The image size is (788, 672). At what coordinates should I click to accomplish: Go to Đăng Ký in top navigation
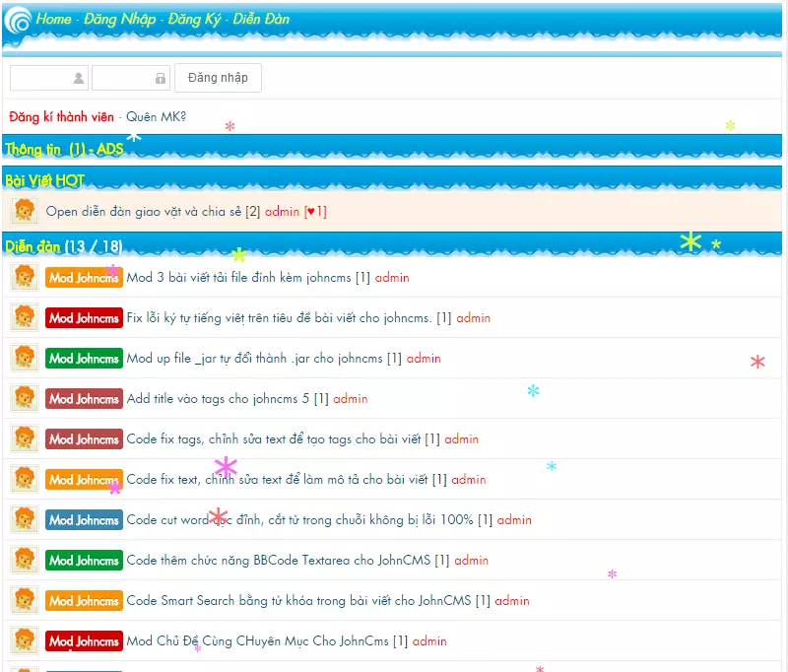pos(194,19)
